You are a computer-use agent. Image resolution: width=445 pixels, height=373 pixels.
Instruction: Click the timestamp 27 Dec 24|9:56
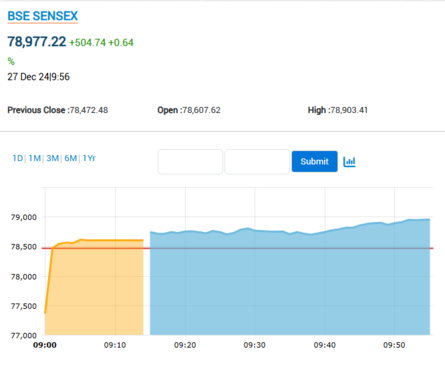click(39, 77)
